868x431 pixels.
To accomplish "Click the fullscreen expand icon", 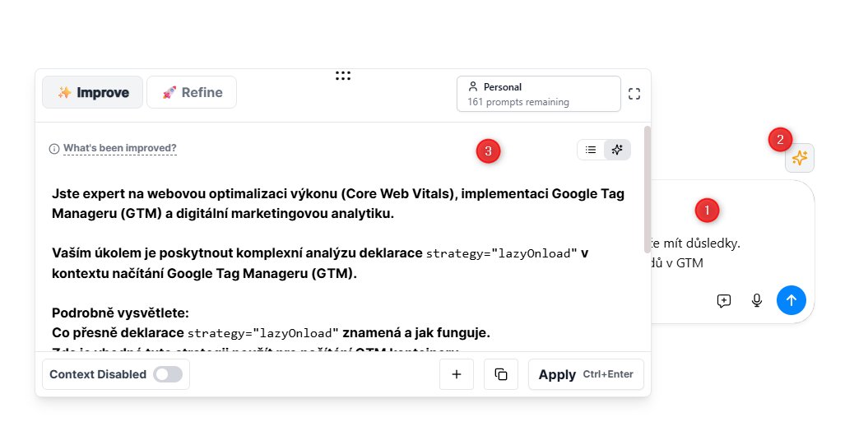I will (634, 94).
